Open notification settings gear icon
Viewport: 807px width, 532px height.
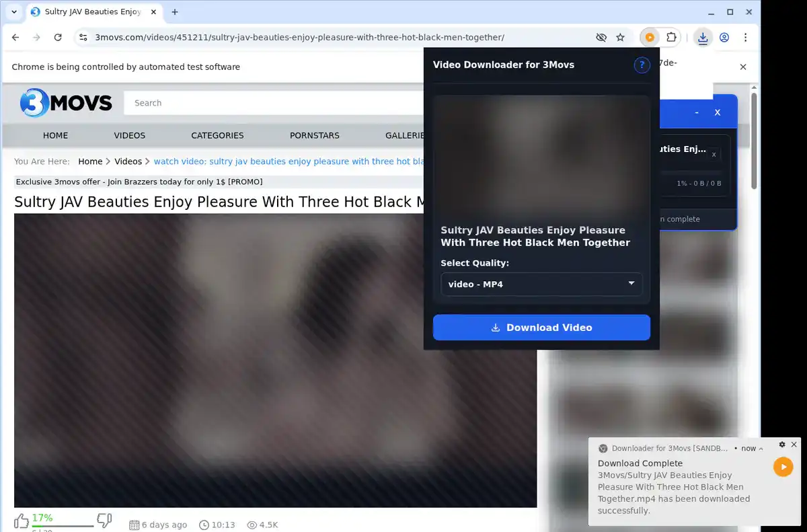(x=782, y=445)
